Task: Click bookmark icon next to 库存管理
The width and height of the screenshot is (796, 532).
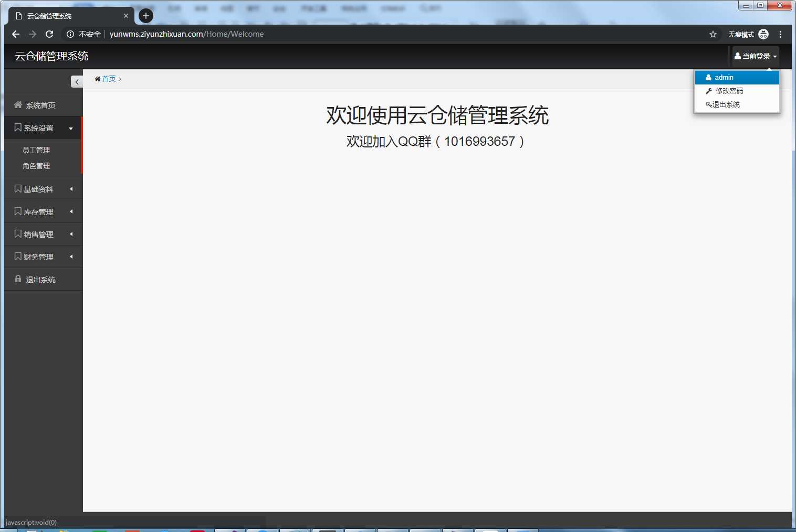Action: point(18,211)
